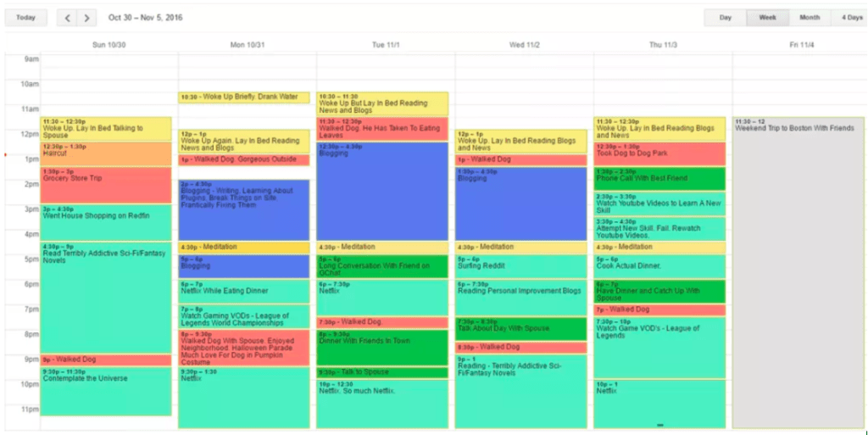
Task: Click the Today button
Action: coord(25,18)
